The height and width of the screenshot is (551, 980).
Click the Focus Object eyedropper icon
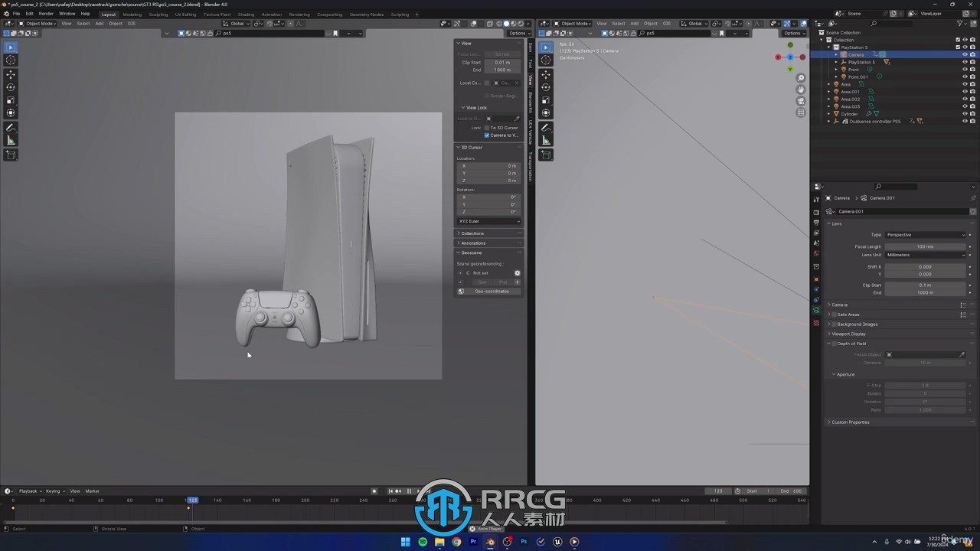(x=962, y=355)
